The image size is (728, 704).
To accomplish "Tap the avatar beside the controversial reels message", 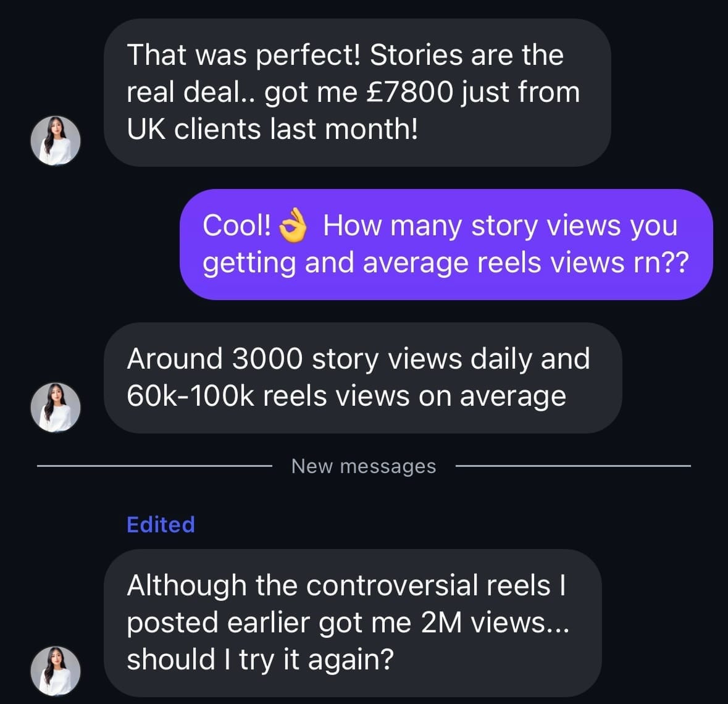I will (56, 671).
